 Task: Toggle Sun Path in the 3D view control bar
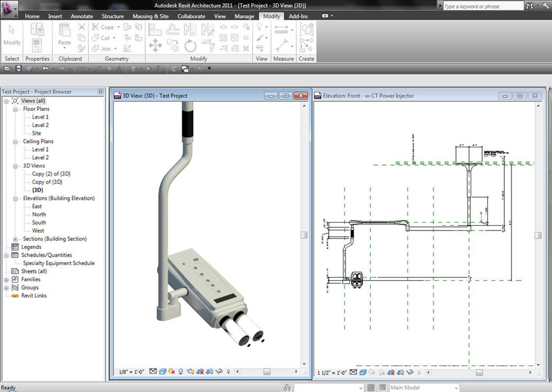[171, 371]
